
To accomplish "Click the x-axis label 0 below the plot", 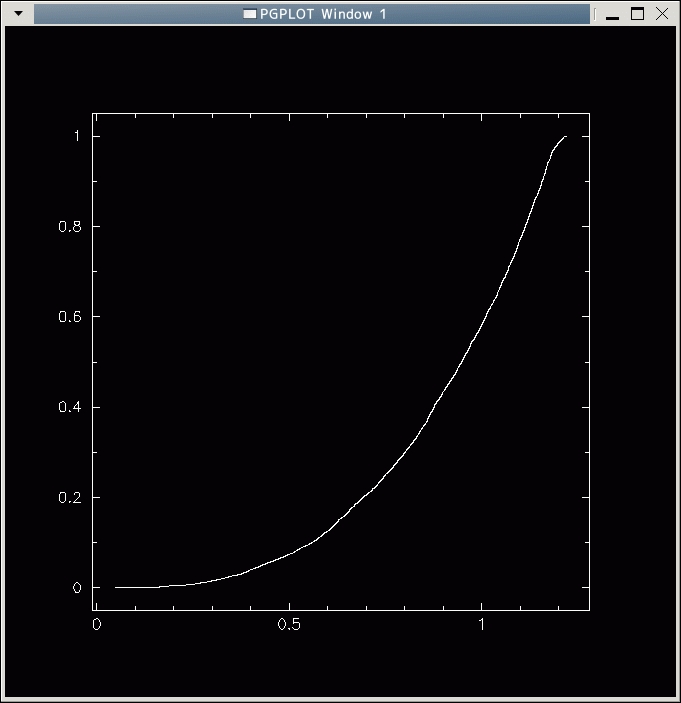I will [96, 625].
